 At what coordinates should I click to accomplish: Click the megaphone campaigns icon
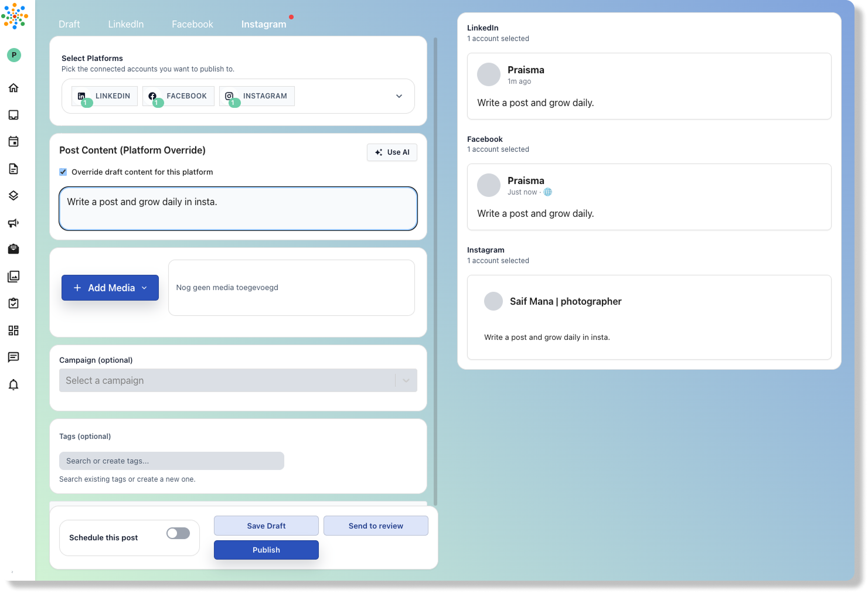[x=13, y=223]
